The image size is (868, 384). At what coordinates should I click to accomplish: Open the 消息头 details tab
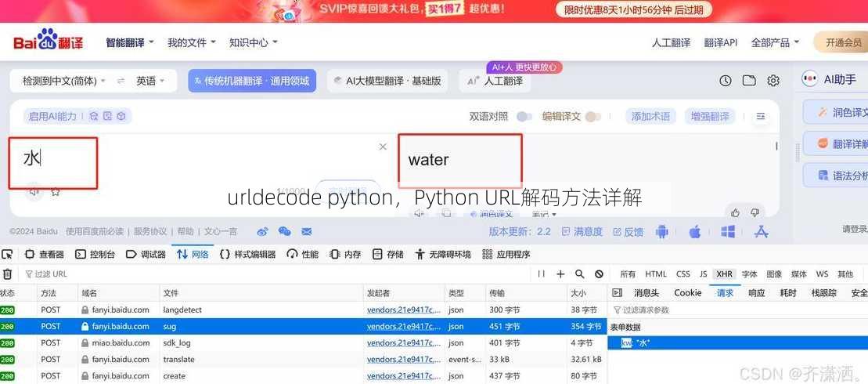tap(646, 292)
